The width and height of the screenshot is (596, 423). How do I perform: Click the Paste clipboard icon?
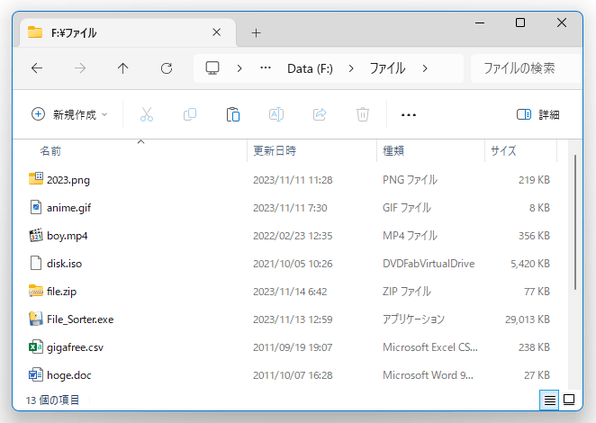[x=233, y=114]
